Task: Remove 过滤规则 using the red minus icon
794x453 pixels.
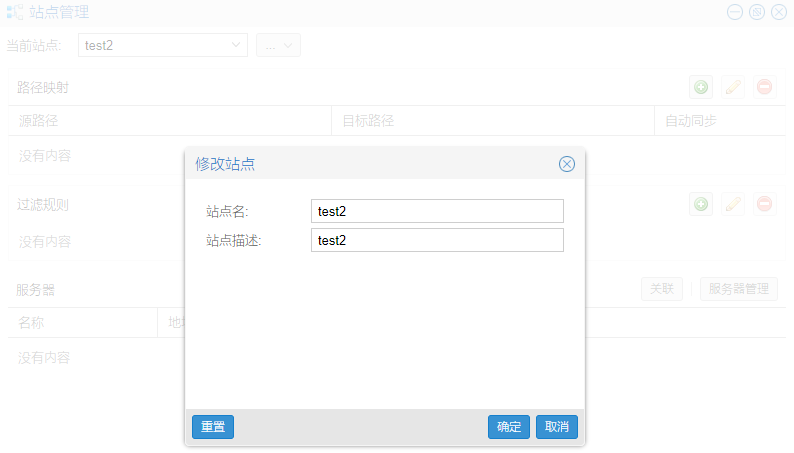Action: coord(764,204)
